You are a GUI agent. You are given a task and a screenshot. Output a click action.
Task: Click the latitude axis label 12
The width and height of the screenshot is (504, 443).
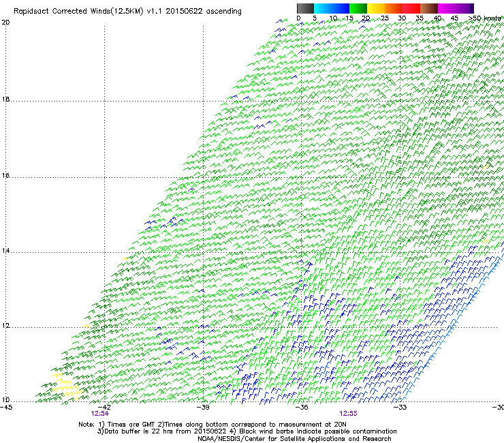[5, 326]
